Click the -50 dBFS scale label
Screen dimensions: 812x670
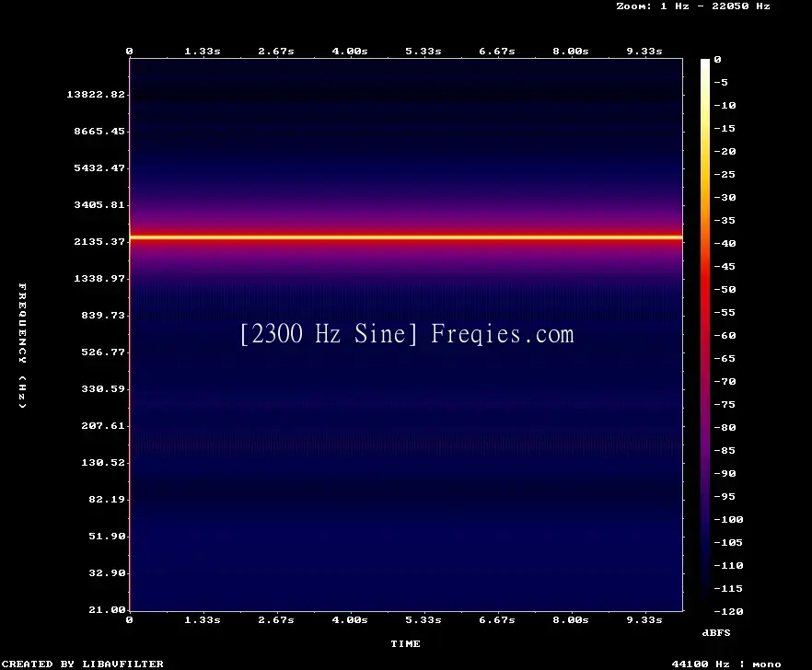[725, 289]
